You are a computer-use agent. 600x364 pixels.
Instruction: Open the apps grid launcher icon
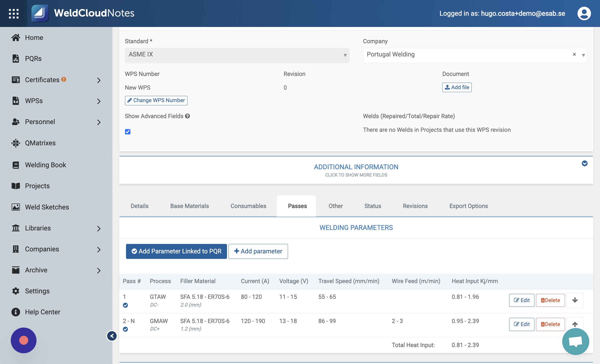[x=13, y=13]
